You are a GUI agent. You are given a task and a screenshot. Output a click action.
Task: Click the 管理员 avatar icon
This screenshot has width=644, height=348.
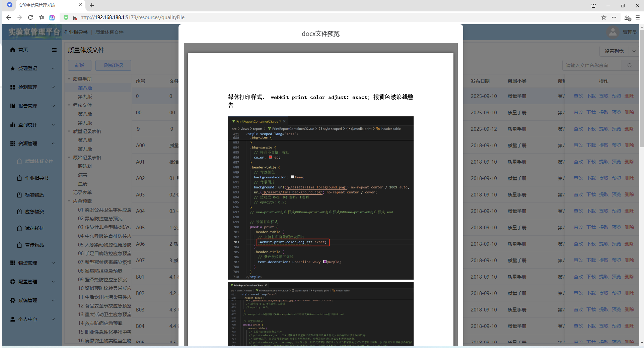tap(613, 32)
